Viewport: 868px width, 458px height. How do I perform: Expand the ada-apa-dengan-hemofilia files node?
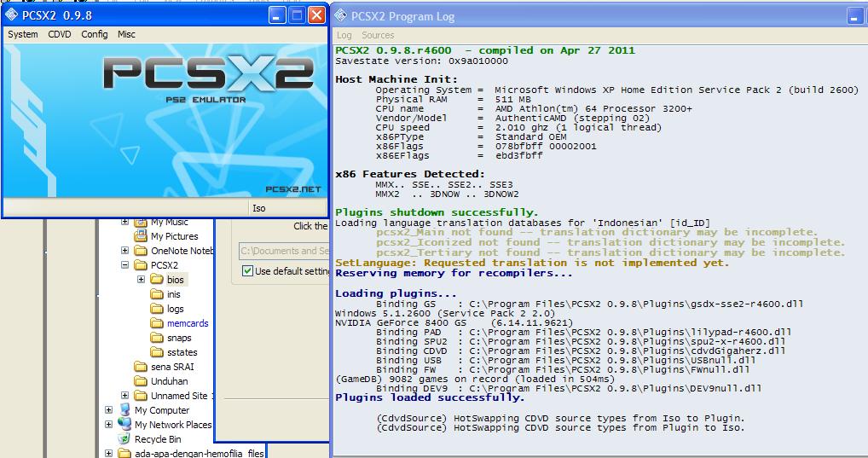108,453
